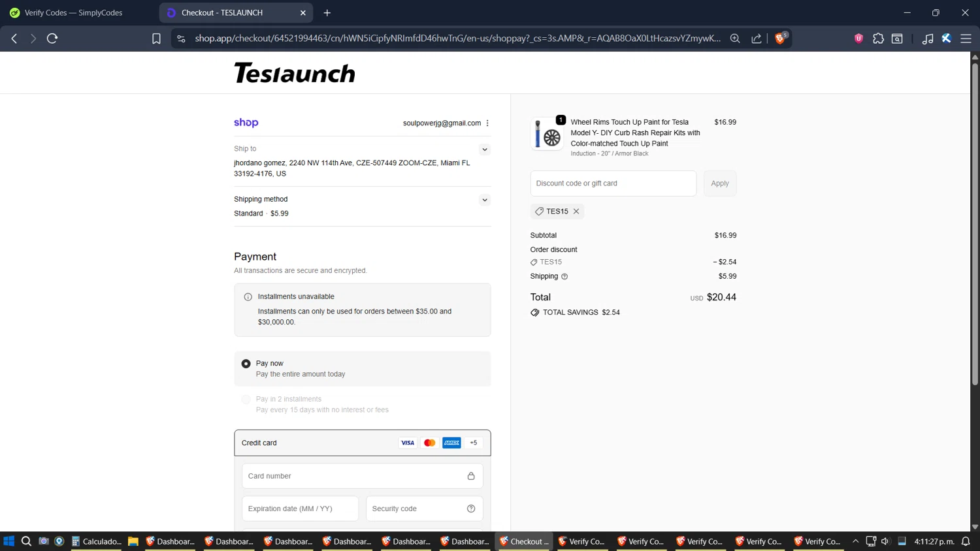This screenshot has height=551, width=980.
Task: Click the security code help icon
Action: [471, 509]
